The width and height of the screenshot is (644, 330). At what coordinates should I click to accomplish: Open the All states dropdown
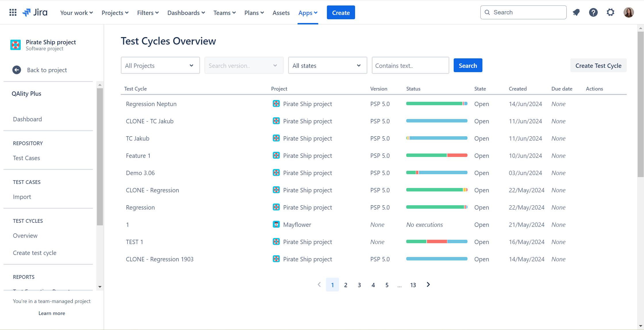click(x=327, y=65)
